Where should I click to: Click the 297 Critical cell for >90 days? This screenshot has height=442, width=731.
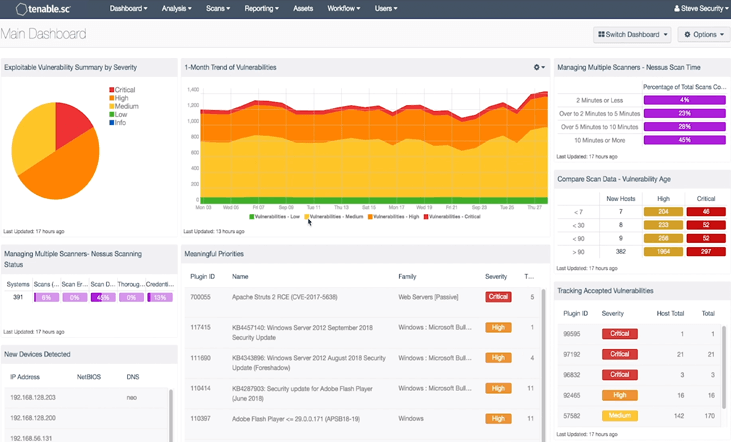[x=706, y=252]
